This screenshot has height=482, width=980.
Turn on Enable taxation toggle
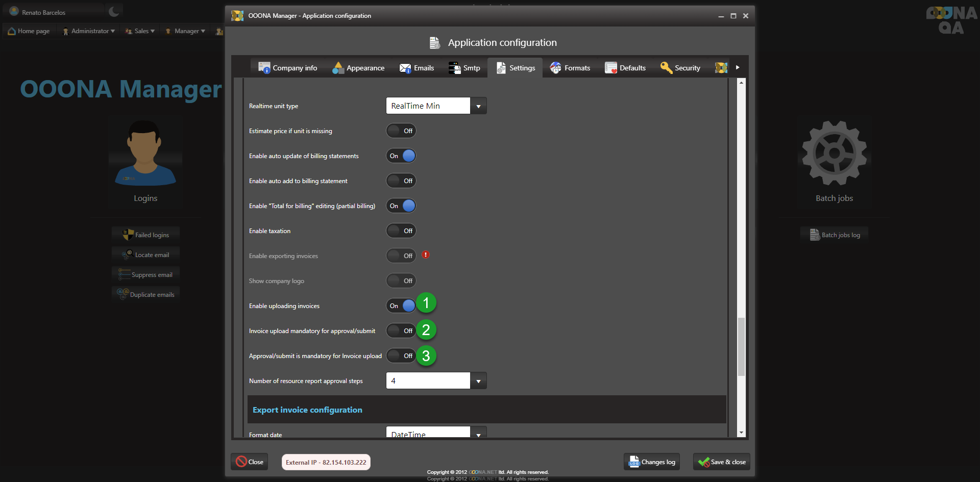pyautogui.click(x=401, y=231)
